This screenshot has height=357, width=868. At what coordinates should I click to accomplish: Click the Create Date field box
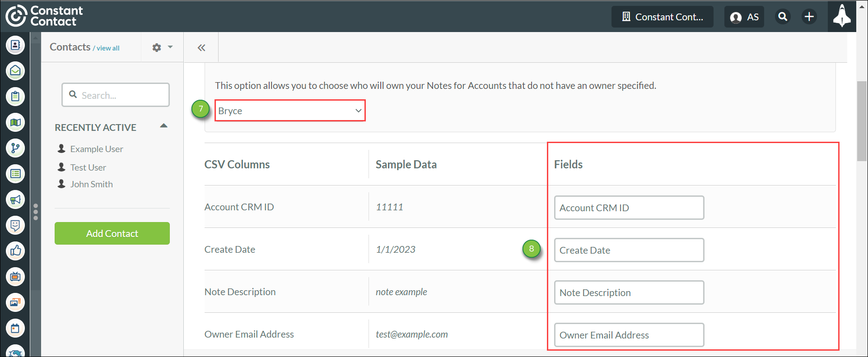pyautogui.click(x=629, y=250)
